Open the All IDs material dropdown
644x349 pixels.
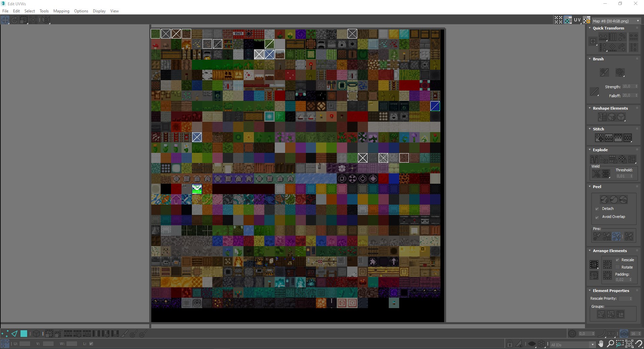click(x=573, y=345)
